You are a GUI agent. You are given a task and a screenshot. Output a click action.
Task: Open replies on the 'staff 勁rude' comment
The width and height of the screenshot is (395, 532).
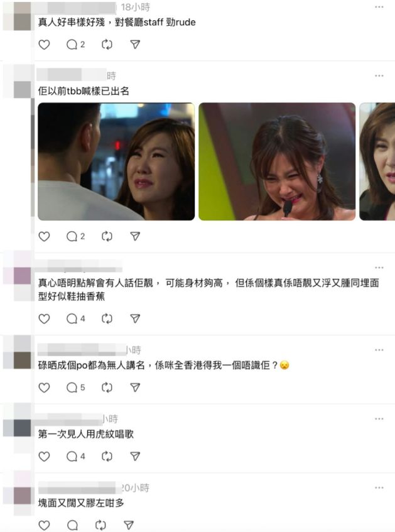pos(75,45)
